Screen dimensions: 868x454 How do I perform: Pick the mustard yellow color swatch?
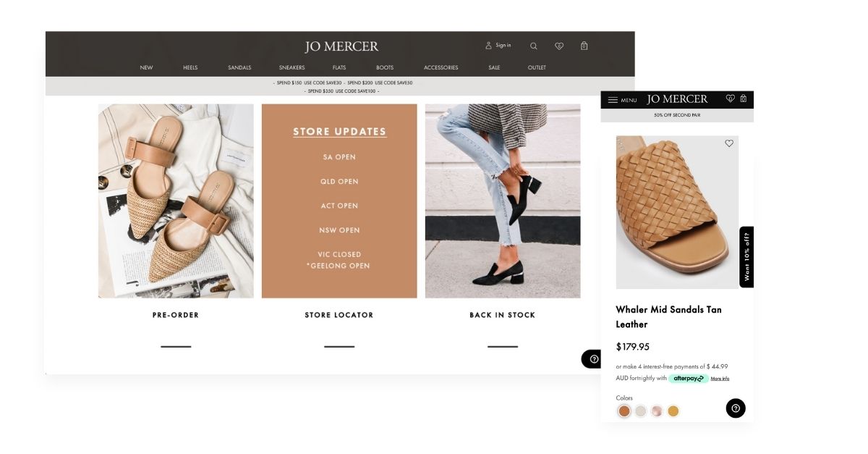[673, 411]
